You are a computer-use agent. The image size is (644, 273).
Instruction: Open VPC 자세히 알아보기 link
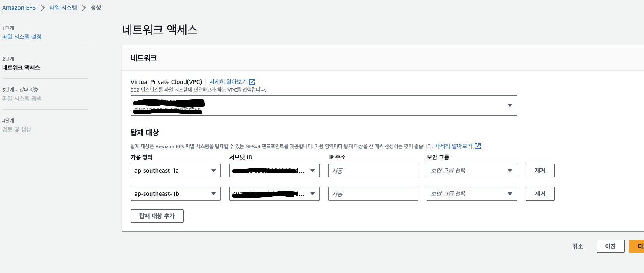tap(228, 81)
